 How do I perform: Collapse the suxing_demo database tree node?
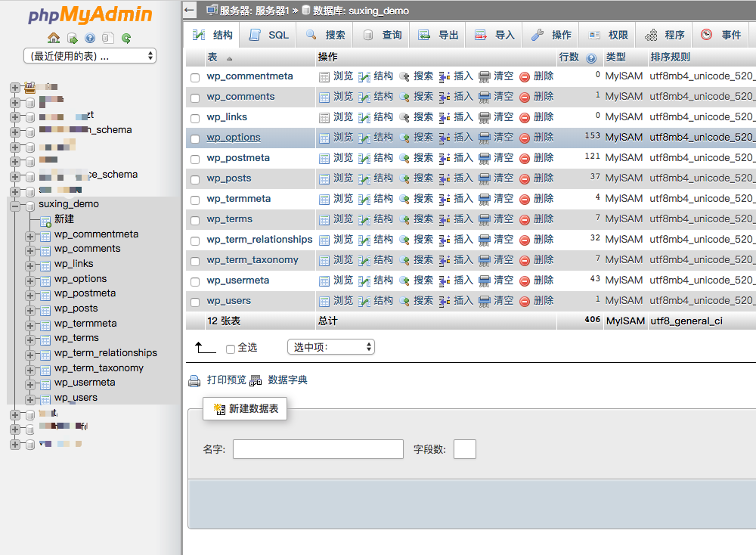click(x=15, y=206)
